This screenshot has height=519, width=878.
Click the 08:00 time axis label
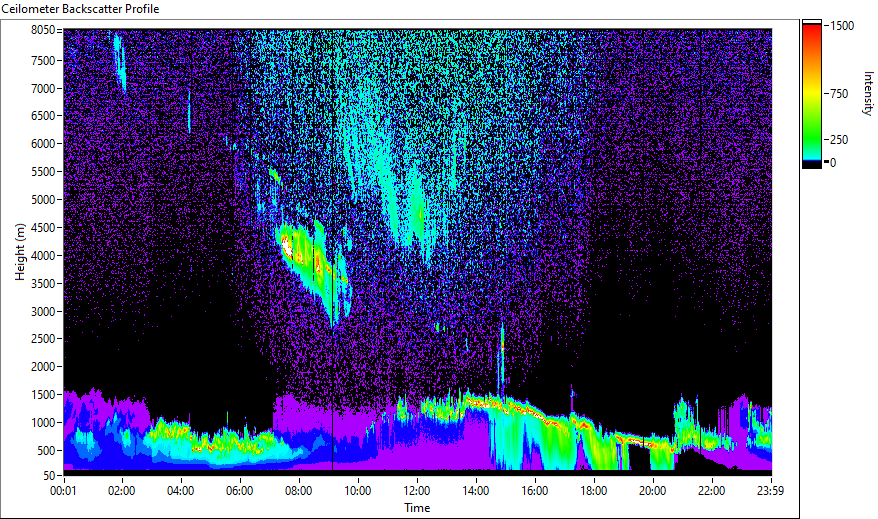[x=298, y=491]
